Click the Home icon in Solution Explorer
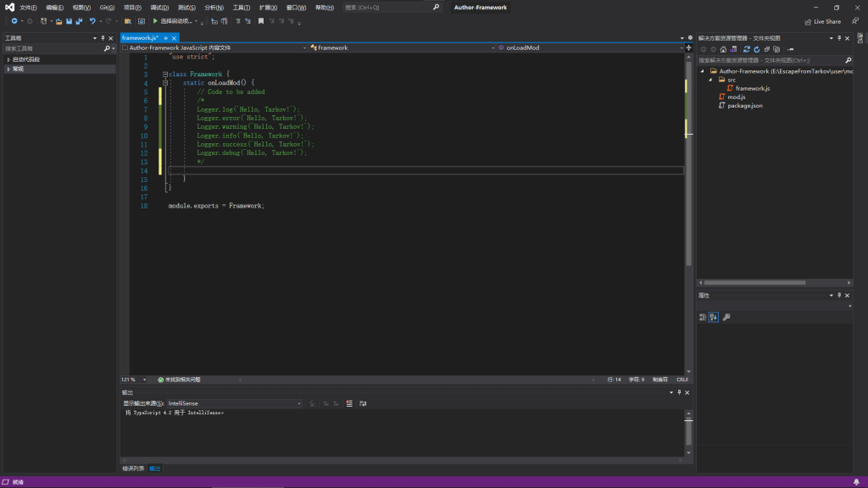The image size is (868, 488). coord(723,49)
